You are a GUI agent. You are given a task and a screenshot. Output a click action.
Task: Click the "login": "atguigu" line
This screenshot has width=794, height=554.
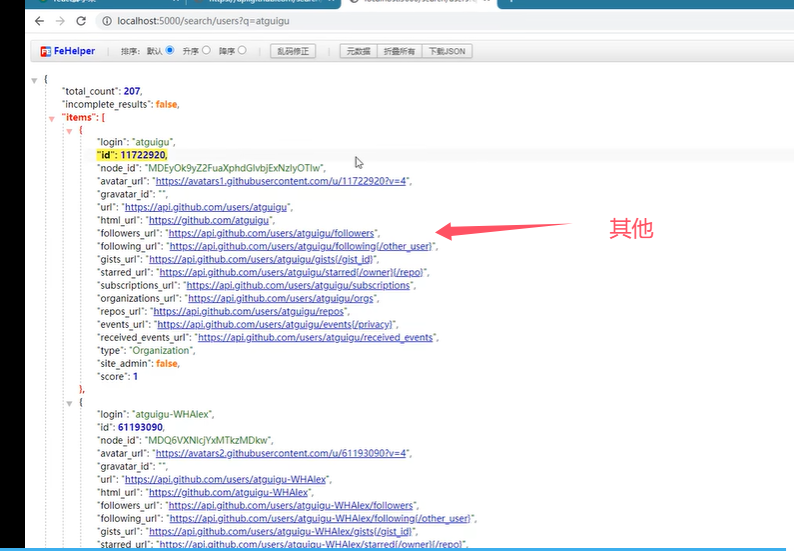click(136, 142)
